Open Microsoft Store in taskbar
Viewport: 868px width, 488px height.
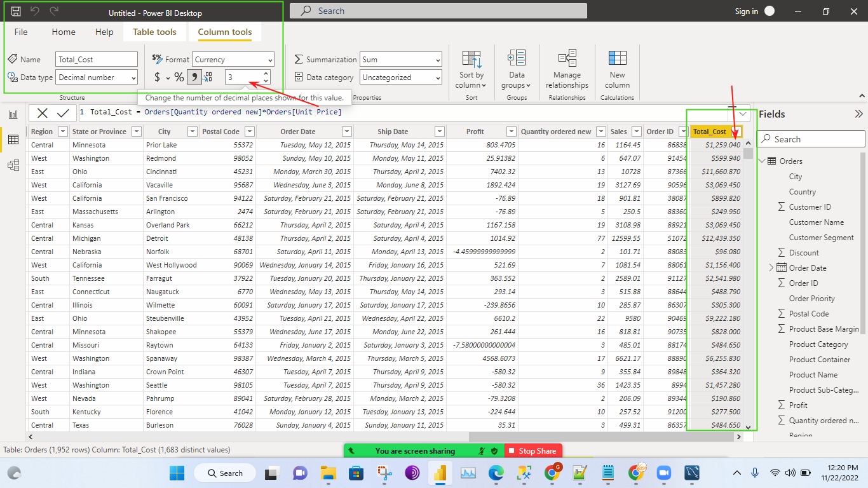click(x=356, y=473)
